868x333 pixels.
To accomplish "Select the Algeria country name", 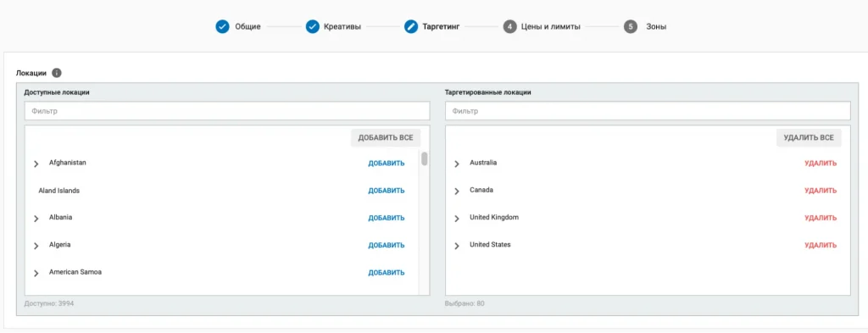I will pos(60,245).
